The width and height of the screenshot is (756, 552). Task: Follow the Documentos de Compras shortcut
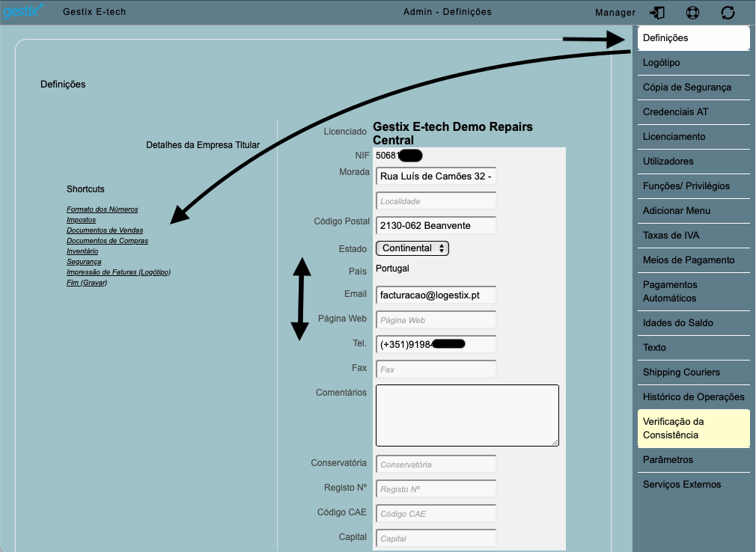107,241
